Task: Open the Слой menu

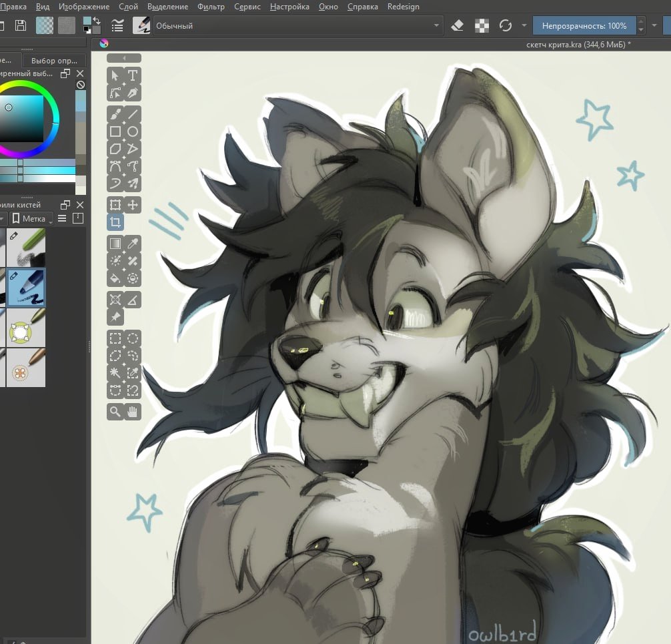Action: [128, 7]
